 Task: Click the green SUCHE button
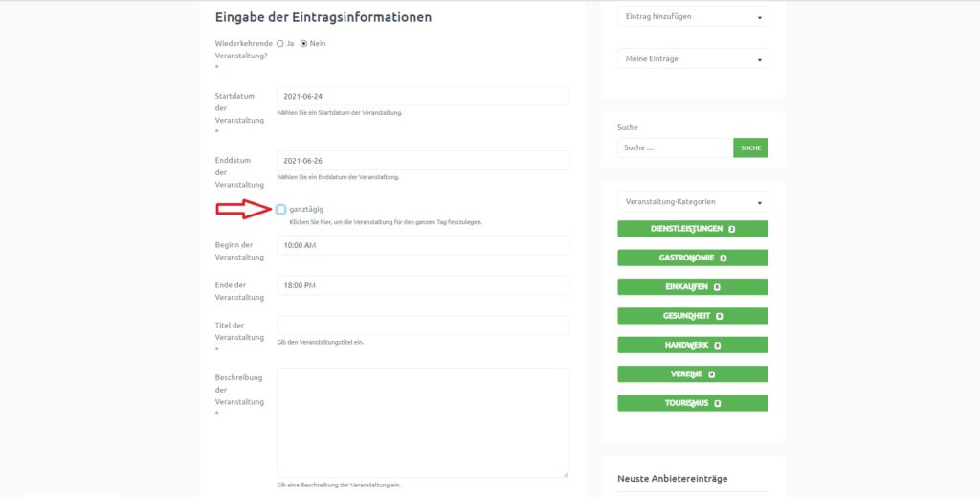750,148
